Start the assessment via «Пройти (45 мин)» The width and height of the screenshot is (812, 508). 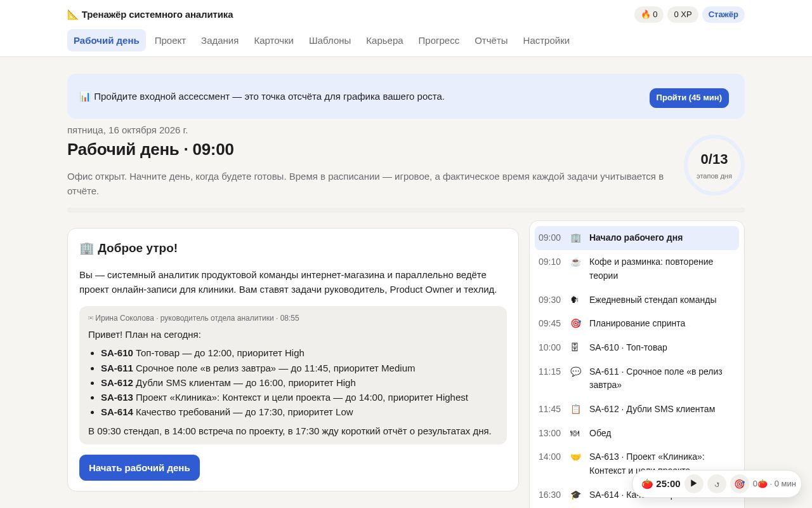tap(689, 98)
